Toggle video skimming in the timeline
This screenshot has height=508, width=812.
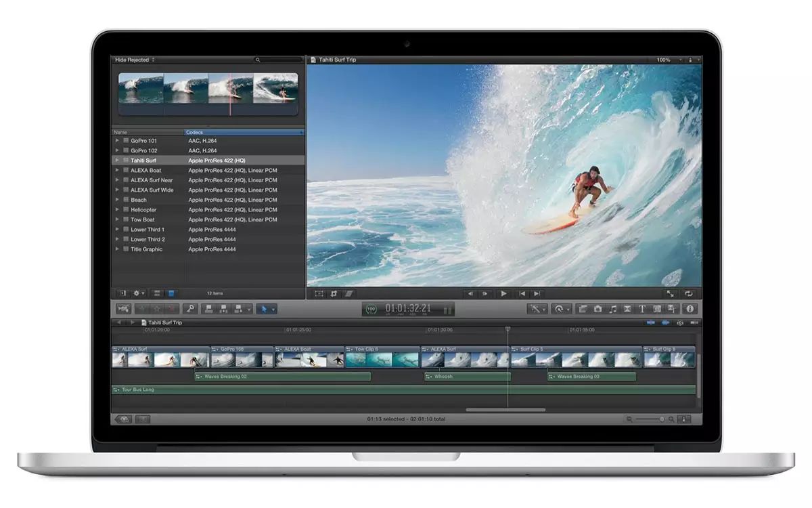(650, 322)
